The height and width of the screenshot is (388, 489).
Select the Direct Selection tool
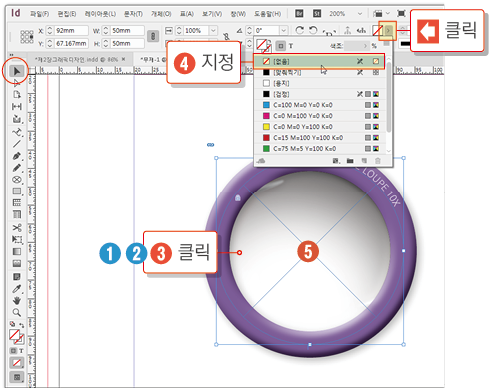coord(16,83)
